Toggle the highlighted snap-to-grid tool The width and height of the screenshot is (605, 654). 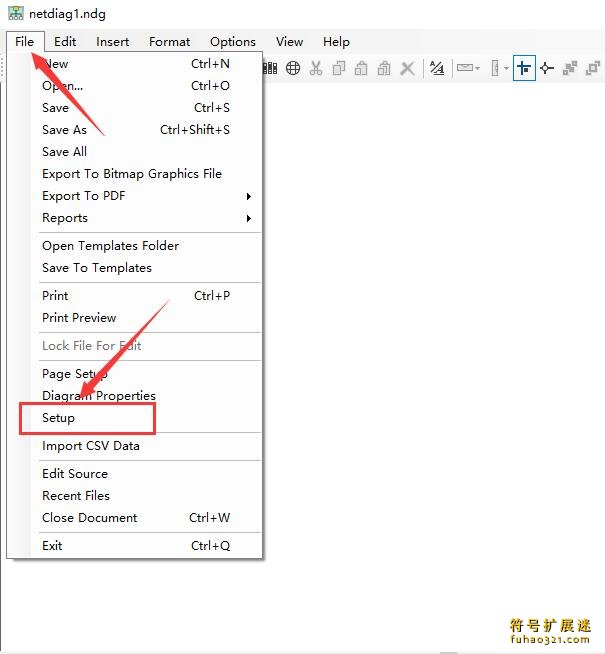click(x=524, y=68)
